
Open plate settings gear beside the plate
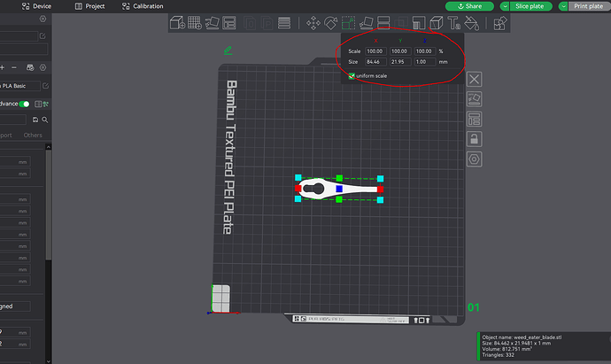coord(475,159)
